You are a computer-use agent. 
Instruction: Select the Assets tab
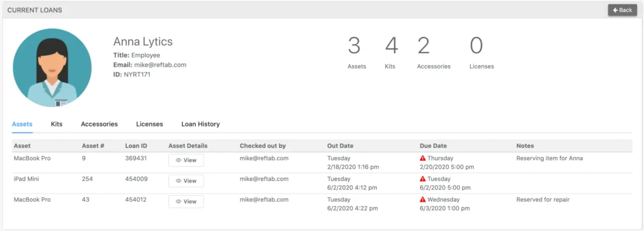point(22,124)
